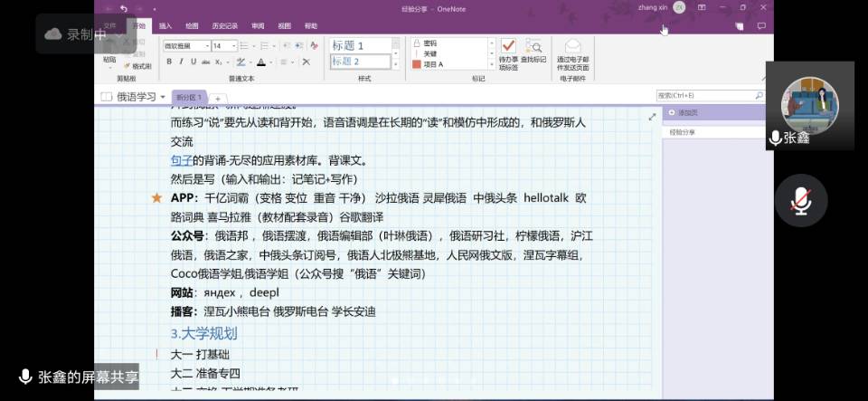This screenshot has height=401, width=868.
Task: Click the underline button
Action: click(x=193, y=62)
